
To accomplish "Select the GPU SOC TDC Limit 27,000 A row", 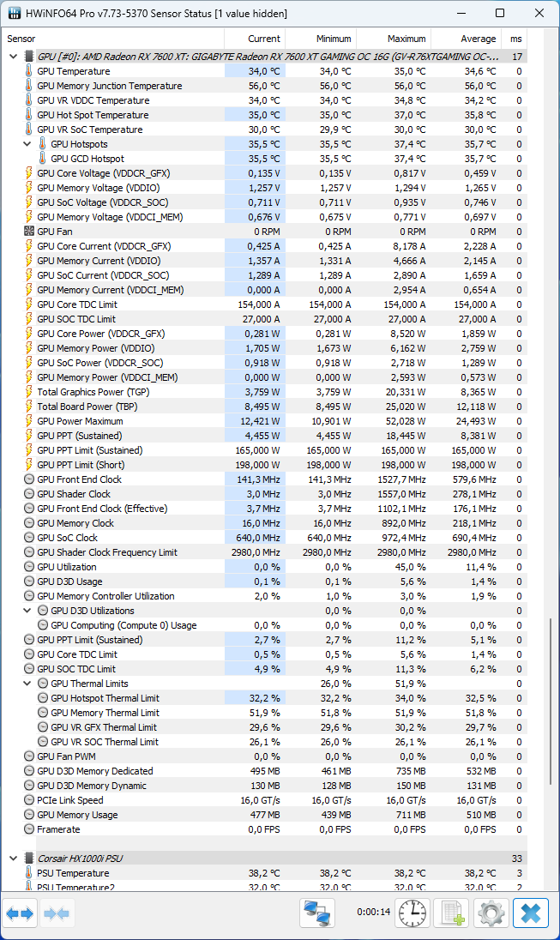I will (264, 319).
